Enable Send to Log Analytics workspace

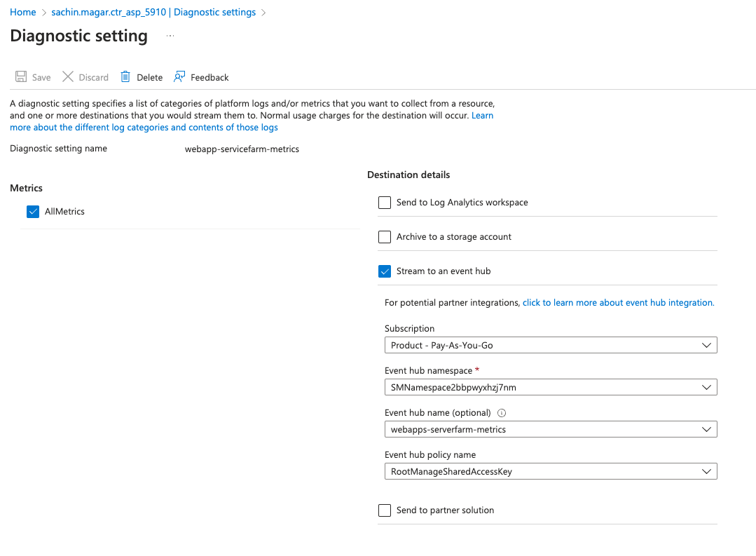pyautogui.click(x=385, y=203)
